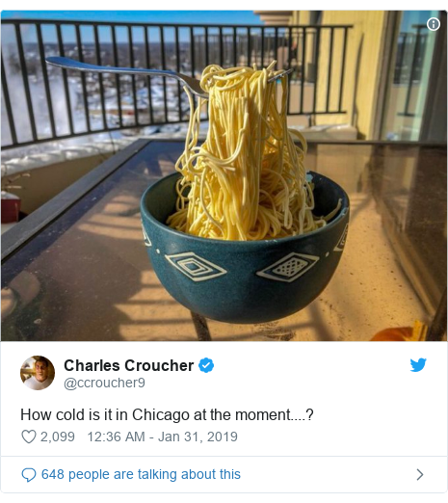
Task: Click the info icon on the photo
Action: pos(434,24)
